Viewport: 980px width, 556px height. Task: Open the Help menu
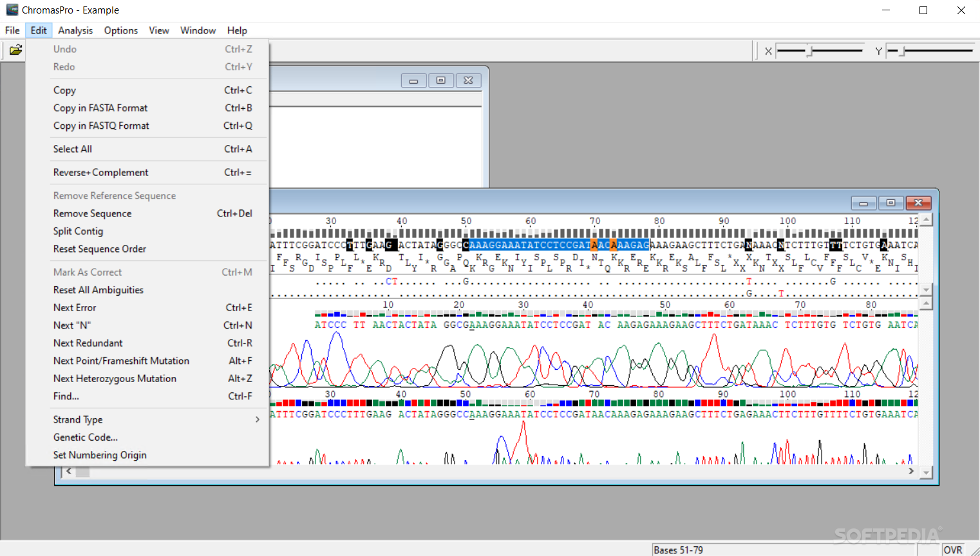pyautogui.click(x=237, y=30)
